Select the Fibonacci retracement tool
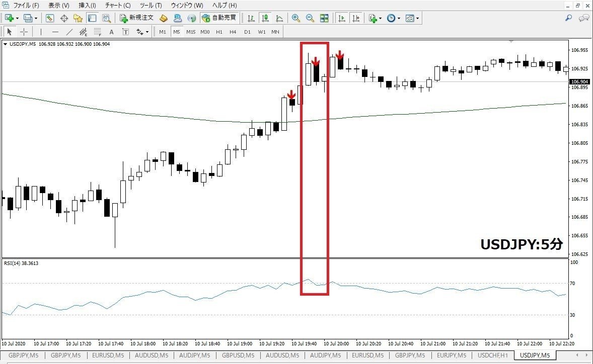Image resolution: width=593 pixels, height=364 pixels. tap(98, 32)
